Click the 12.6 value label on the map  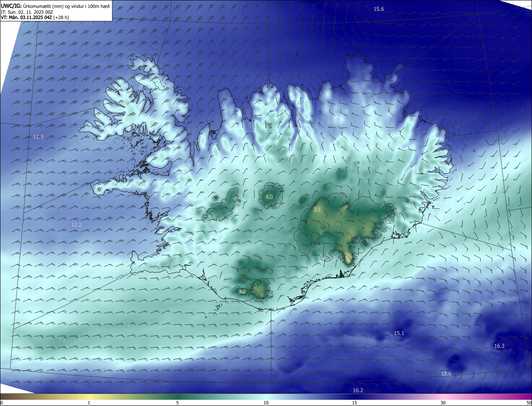point(446,374)
